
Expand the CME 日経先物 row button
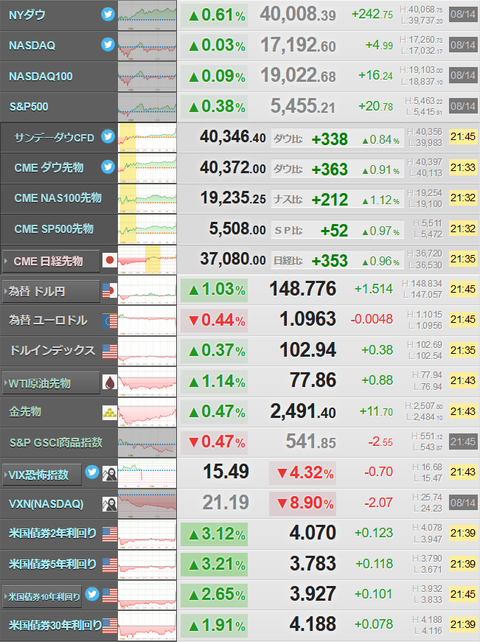[x=51, y=261]
